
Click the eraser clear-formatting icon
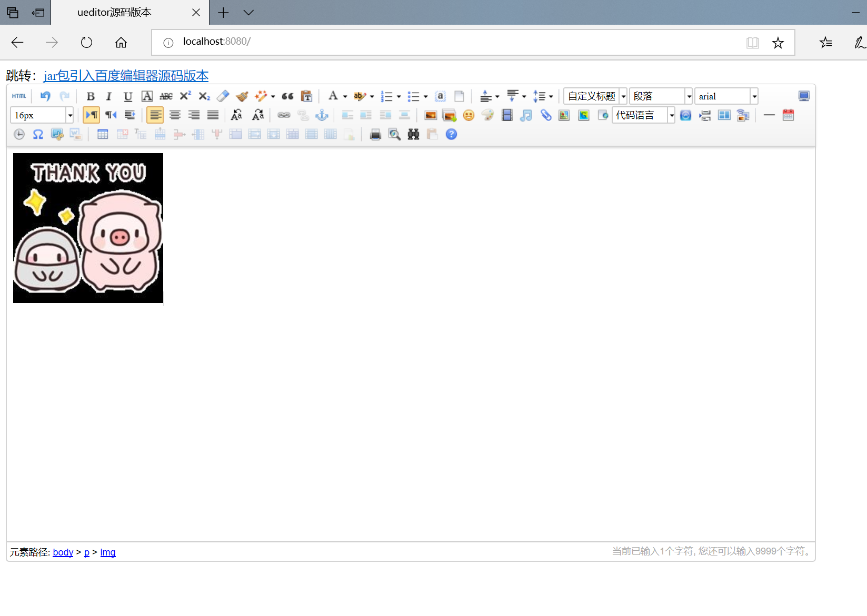(223, 96)
